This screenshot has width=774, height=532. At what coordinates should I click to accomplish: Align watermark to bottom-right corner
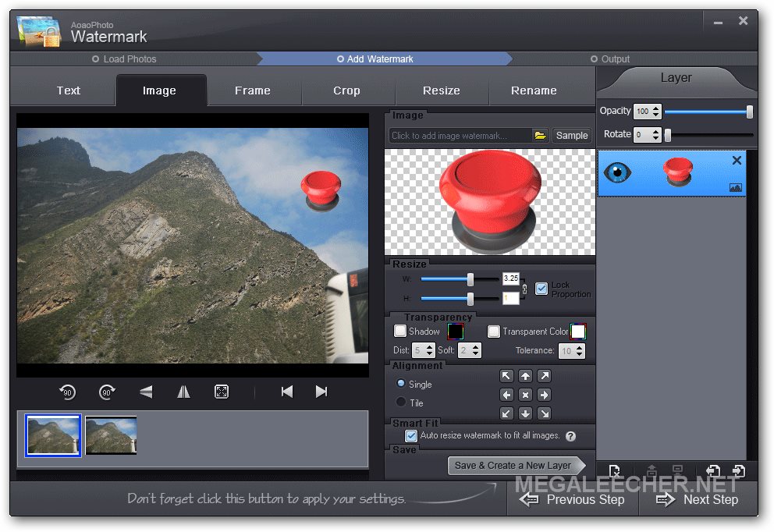(544, 413)
